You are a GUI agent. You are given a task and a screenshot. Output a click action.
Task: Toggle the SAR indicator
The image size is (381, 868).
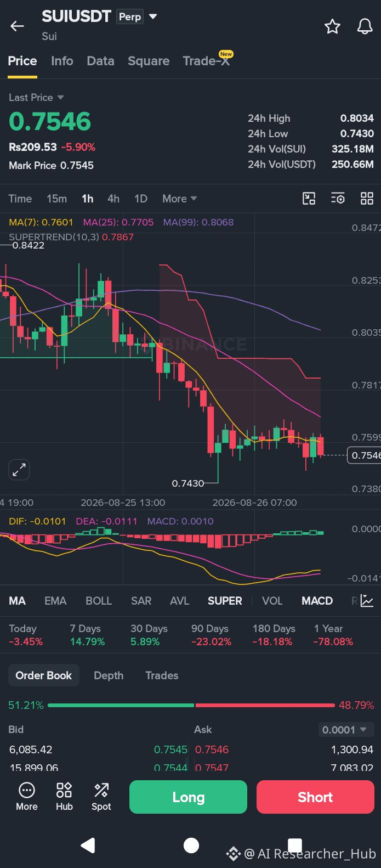click(x=141, y=601)
